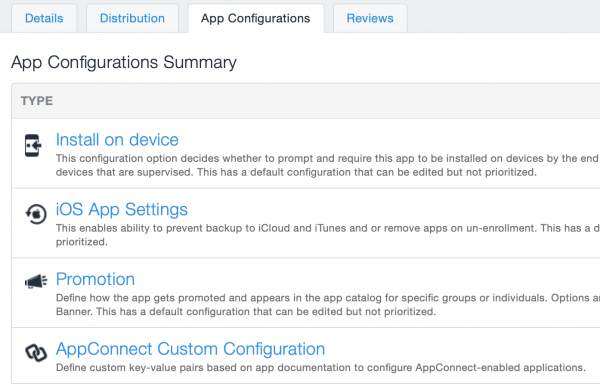Click the Install on device description text

coord(328,165)
